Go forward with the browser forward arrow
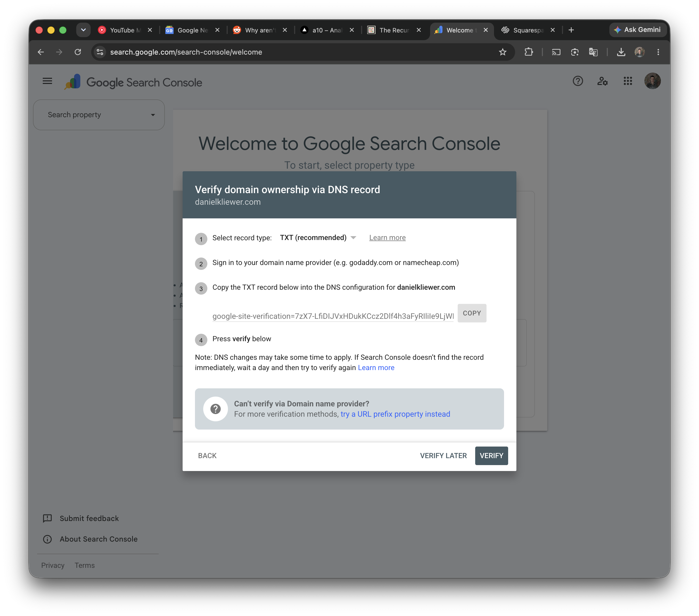 [59, 52]
